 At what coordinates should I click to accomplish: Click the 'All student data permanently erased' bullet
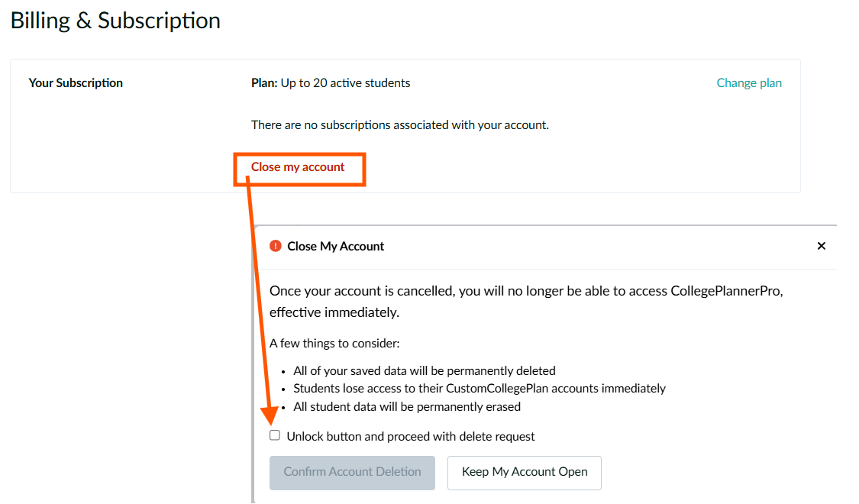pyautogui.click(x=407, y=407)
